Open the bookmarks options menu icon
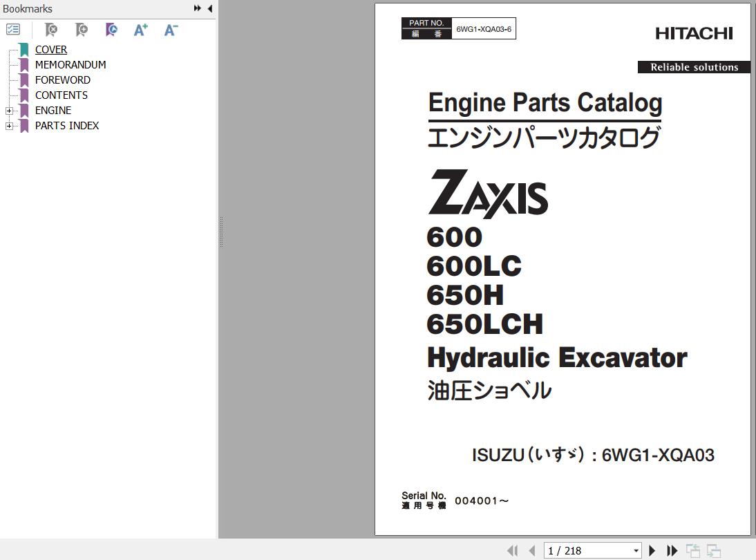The image size is (756, 560). point(13,30)
